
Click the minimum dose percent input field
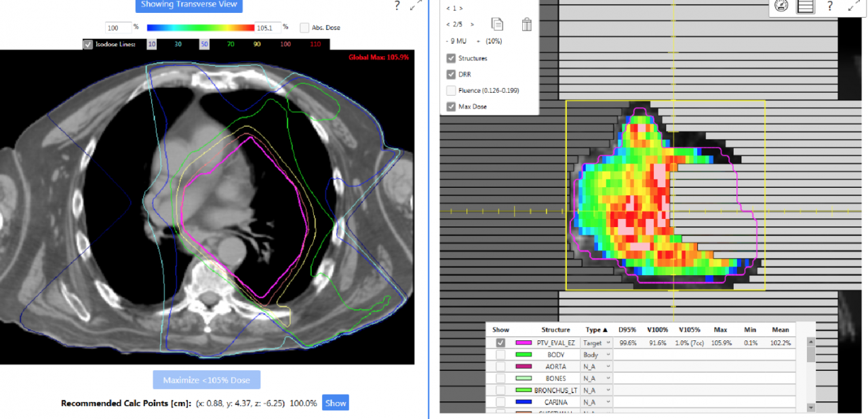point(118,28)
